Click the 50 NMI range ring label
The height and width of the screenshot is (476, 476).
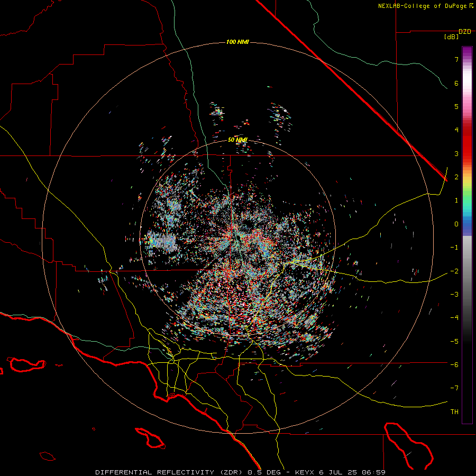(x=237, y=140)
